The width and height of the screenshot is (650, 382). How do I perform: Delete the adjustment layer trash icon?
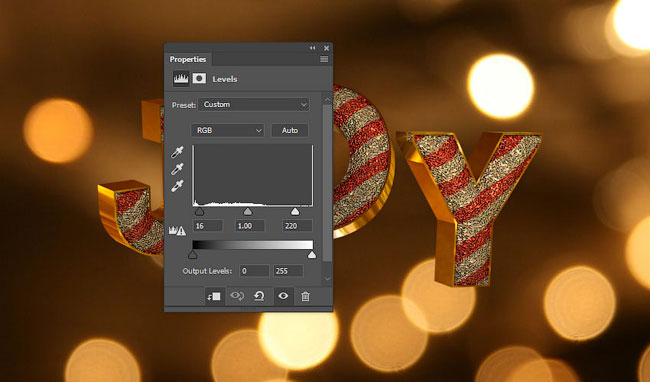tap(305, 296)
